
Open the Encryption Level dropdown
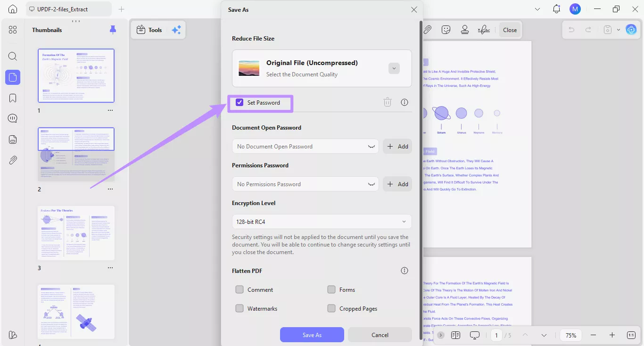[x=322, y=221]
